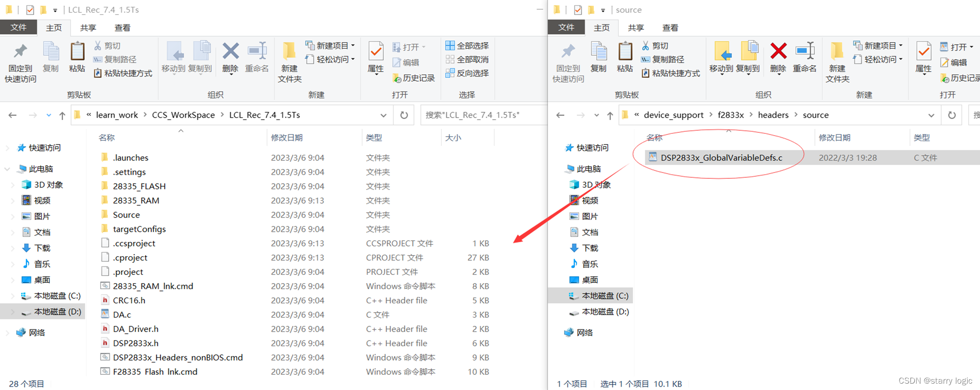Open History (历史记录) in LCL_Rec window
The width and height of the screenshot is (980, 390).
click(414, 78)
